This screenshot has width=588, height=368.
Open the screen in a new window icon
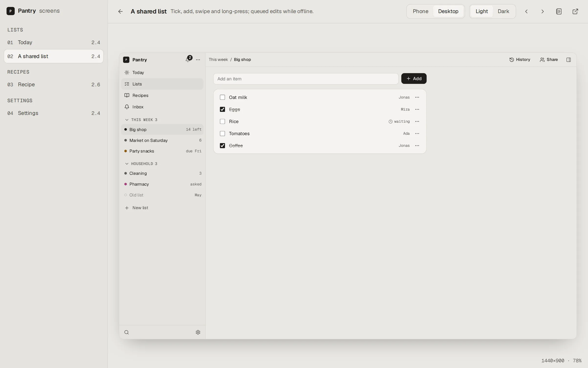click(575, 11)
